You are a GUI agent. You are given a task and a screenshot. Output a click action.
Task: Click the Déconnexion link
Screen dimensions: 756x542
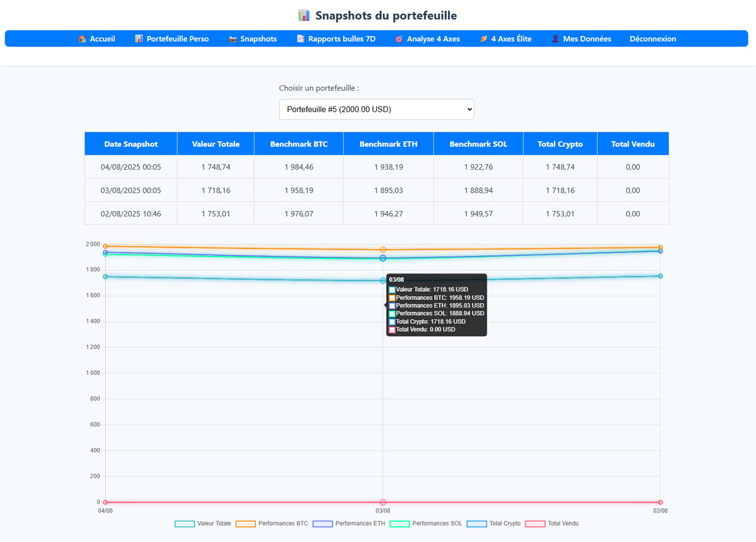coord(653,39)
